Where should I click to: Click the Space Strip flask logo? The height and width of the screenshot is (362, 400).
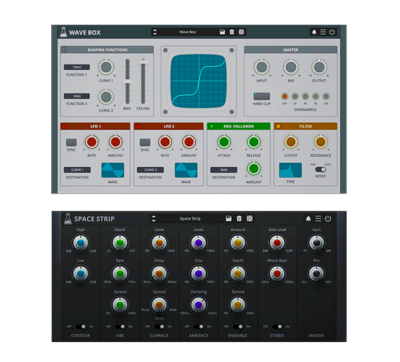point(68,218)
